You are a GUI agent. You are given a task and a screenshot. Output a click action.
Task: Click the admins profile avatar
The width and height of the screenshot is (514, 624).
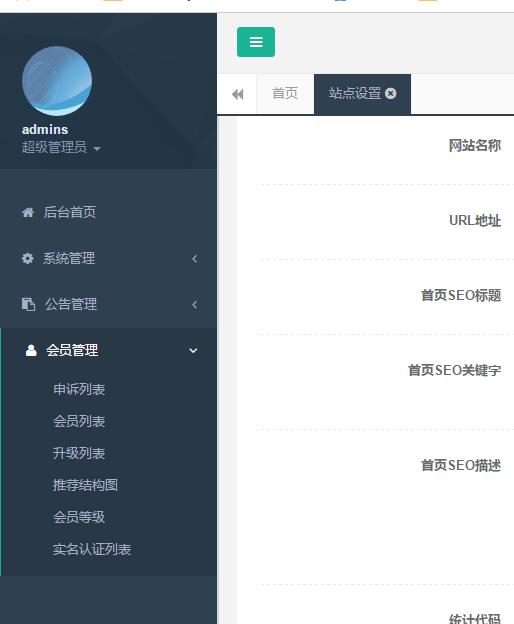point(57,81)
